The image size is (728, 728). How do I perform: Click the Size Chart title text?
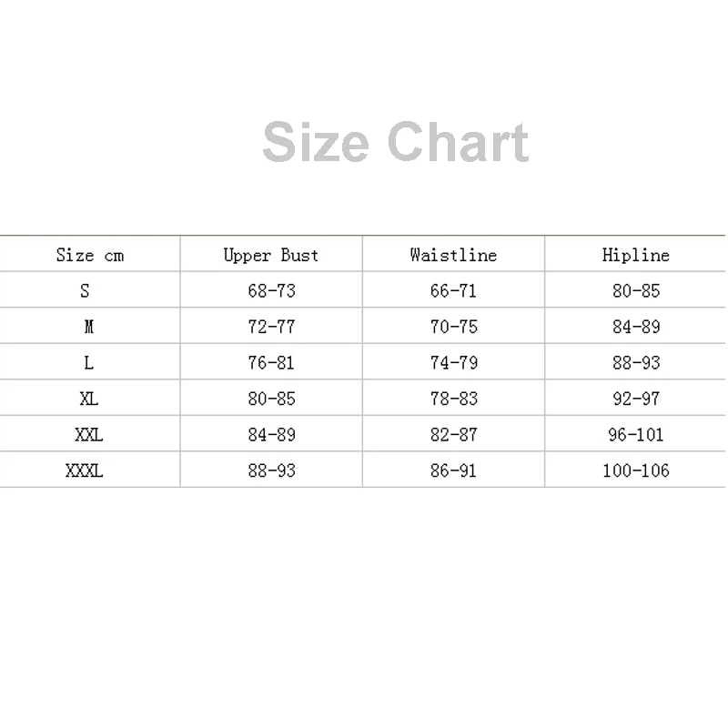(396, 142)
